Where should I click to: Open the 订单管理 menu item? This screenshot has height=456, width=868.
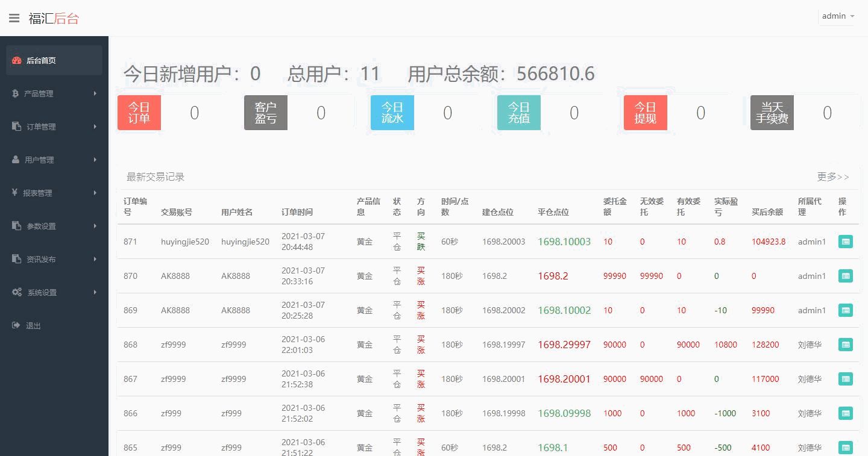click(41, 126)
